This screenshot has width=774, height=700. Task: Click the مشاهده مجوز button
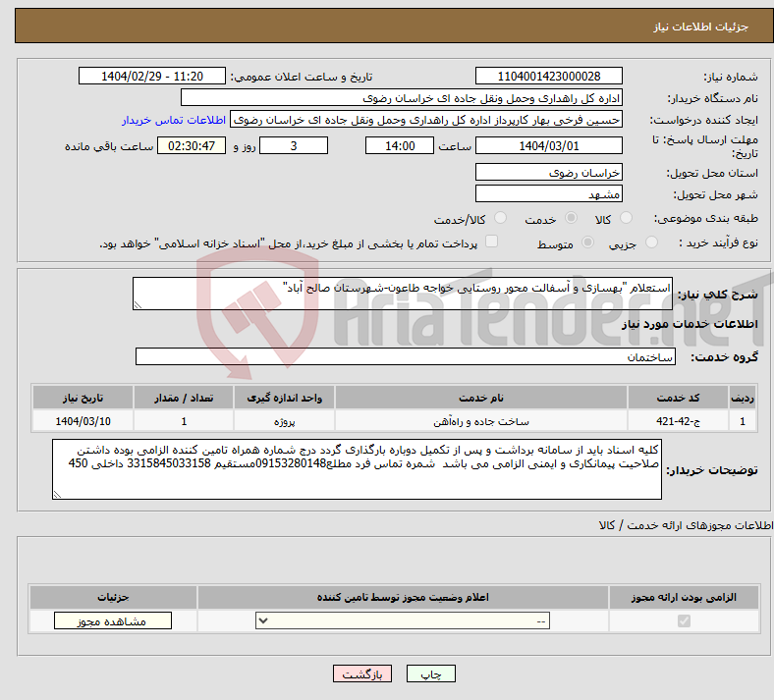click(113, 621)
